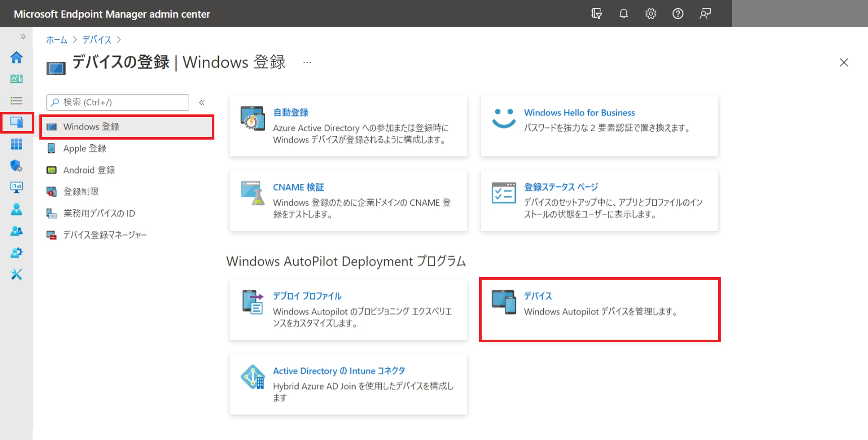Open Active Directory の Intune コネクタ link
This screenshot has height=440, width=868.
tap(339, 370)
